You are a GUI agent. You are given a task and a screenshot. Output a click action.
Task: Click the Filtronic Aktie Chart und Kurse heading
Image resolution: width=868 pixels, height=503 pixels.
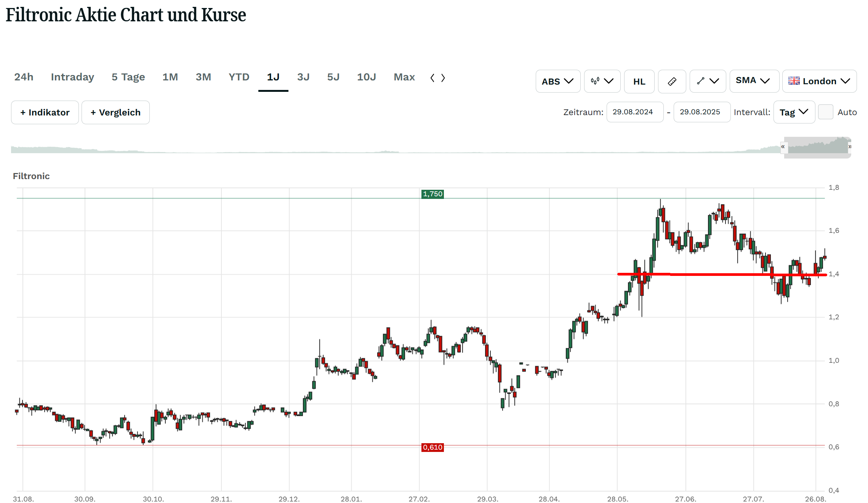126,15
